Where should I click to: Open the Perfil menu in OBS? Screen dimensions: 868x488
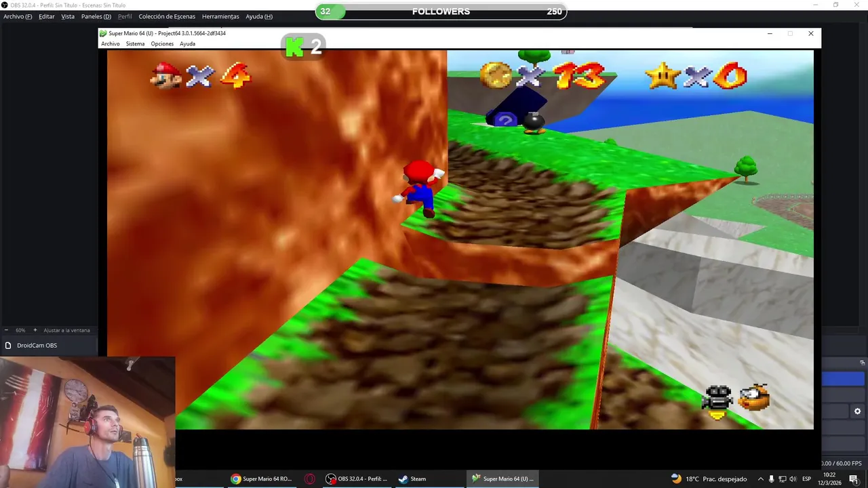(125, 16)
